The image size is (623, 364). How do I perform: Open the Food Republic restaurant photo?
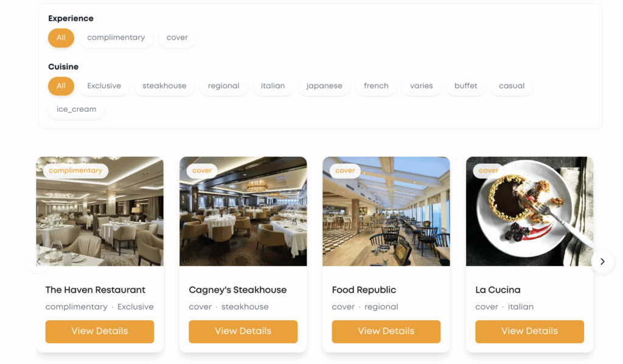(x=386, y=211)
